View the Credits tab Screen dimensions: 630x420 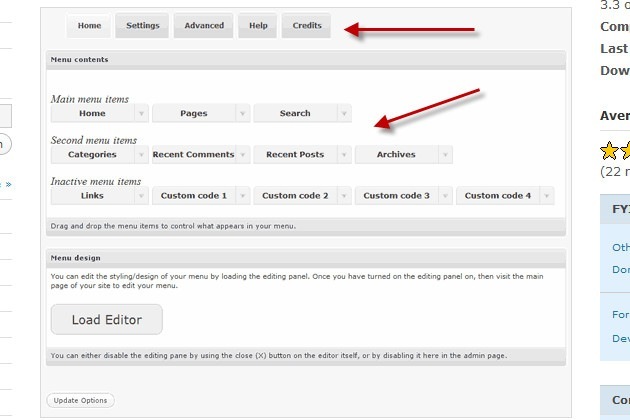click(307, 26)
